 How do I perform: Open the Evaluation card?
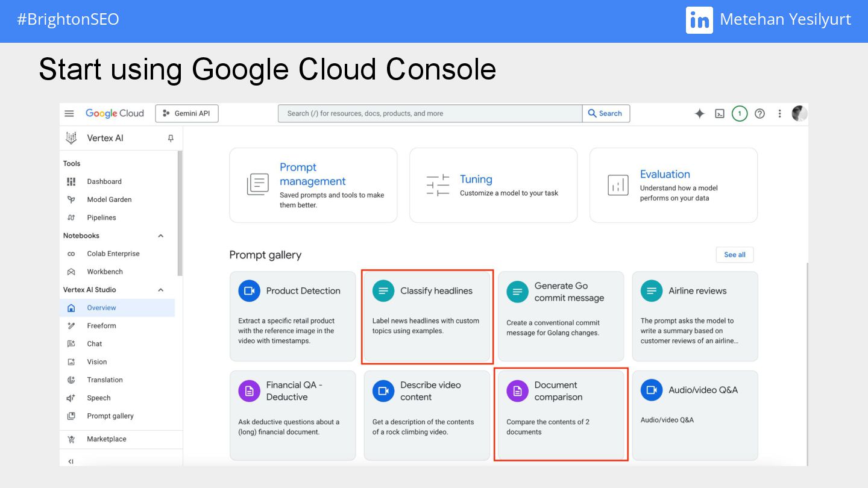pyautogui.click(x=673, y=186)
